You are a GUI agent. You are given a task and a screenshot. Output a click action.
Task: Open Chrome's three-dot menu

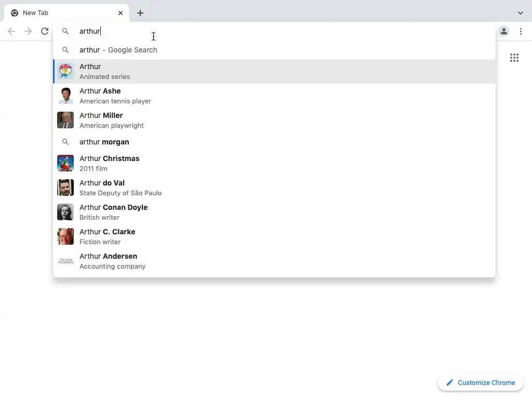[x=521, y=31]
